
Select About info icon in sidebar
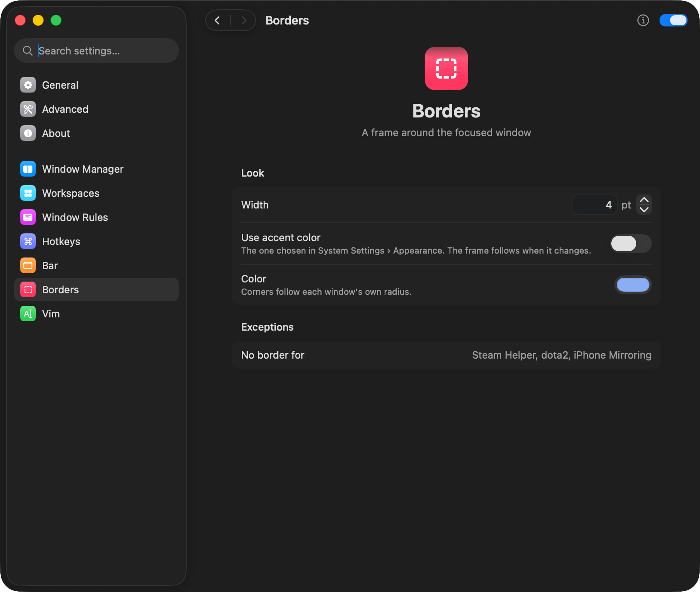(x=28, y=133)
